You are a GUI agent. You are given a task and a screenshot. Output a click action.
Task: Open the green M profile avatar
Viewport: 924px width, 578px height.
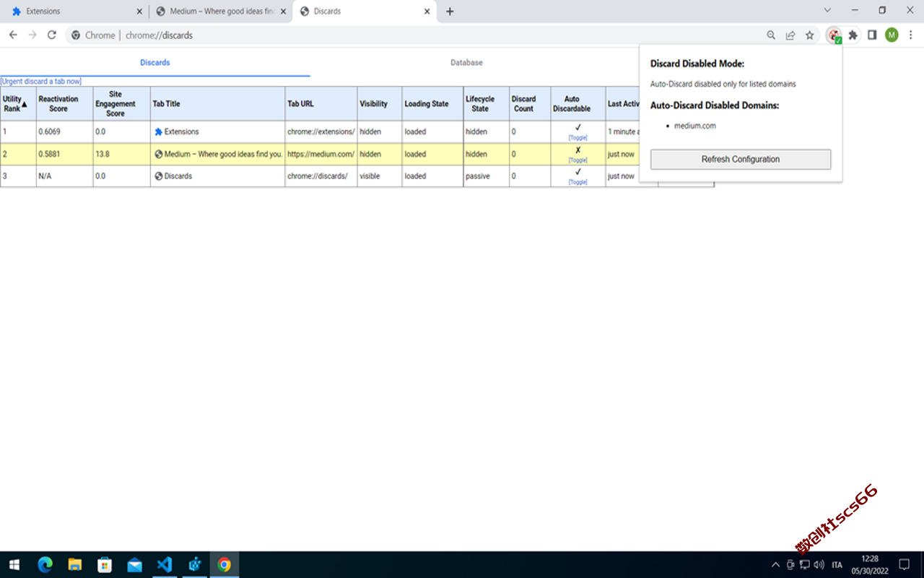[x=892, y=35]
